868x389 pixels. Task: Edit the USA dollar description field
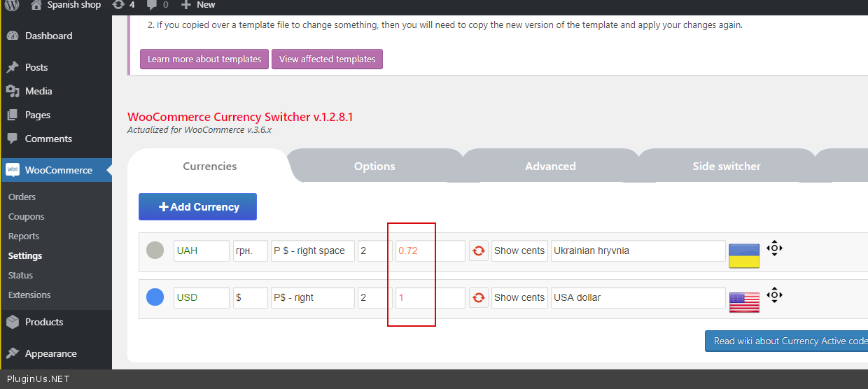coord(638,297)
